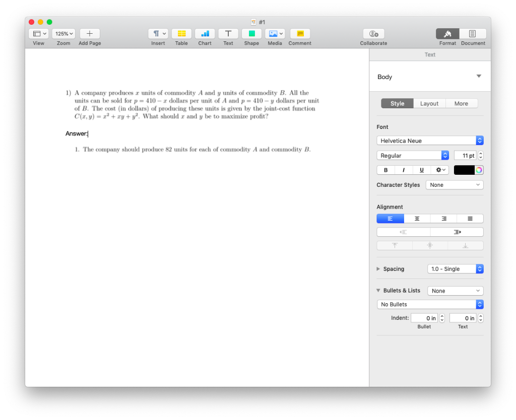Click the Bullet indent input field
The image size is (516, 420).
[x=424, y=318]
